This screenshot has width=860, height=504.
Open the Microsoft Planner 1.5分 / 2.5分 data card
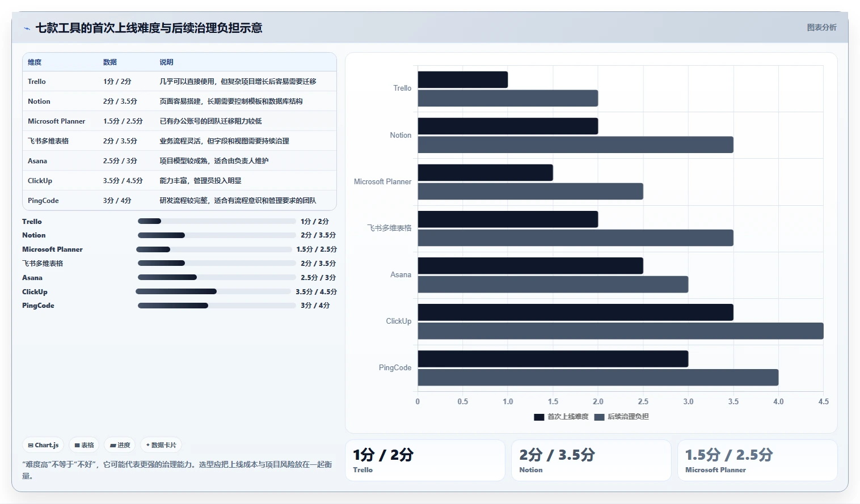(757, 460)
